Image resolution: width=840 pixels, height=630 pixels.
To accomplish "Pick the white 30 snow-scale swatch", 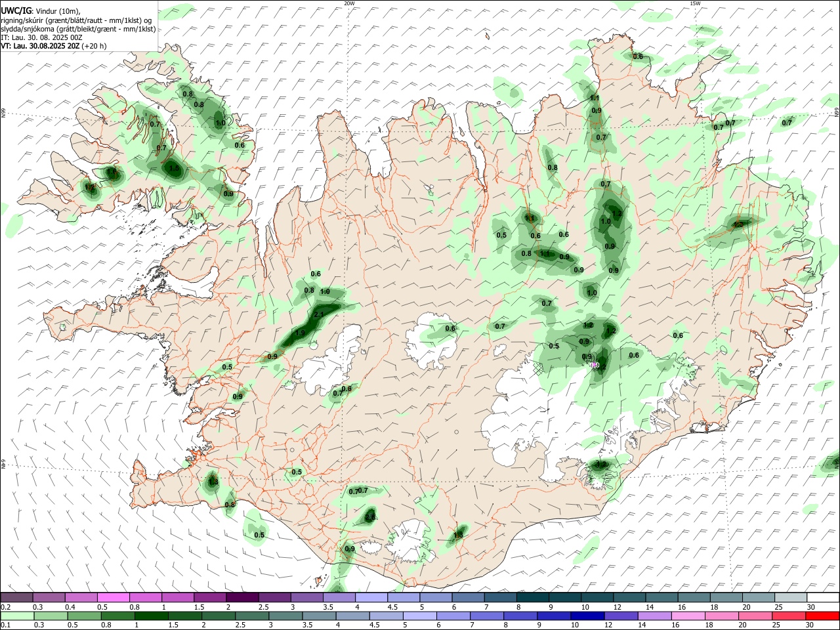I will (822, 597).
